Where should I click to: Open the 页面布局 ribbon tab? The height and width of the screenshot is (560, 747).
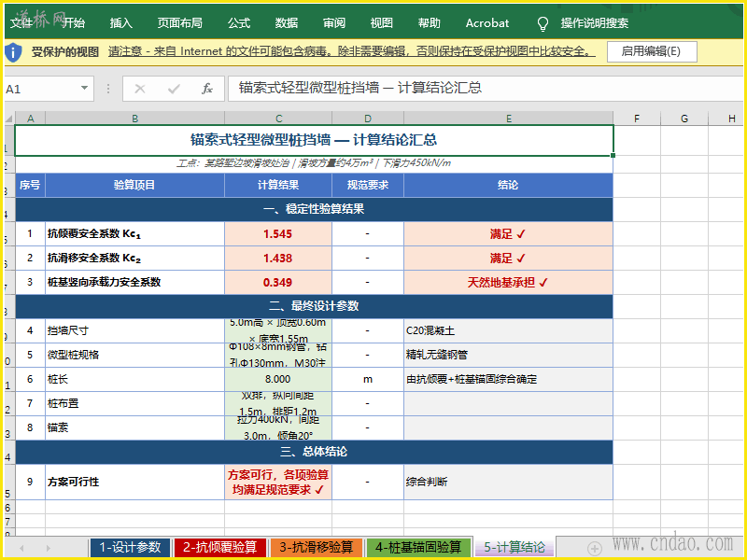point(179,23)
